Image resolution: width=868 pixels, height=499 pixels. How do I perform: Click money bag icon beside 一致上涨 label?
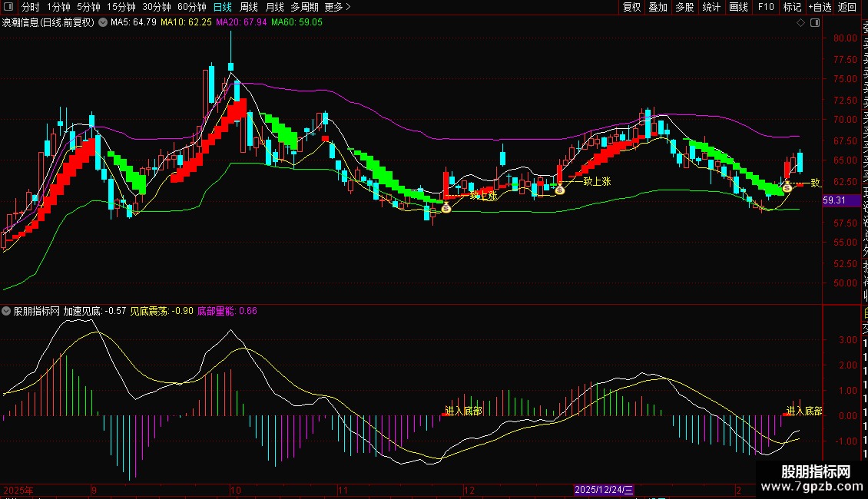click(x=560, y=190)
